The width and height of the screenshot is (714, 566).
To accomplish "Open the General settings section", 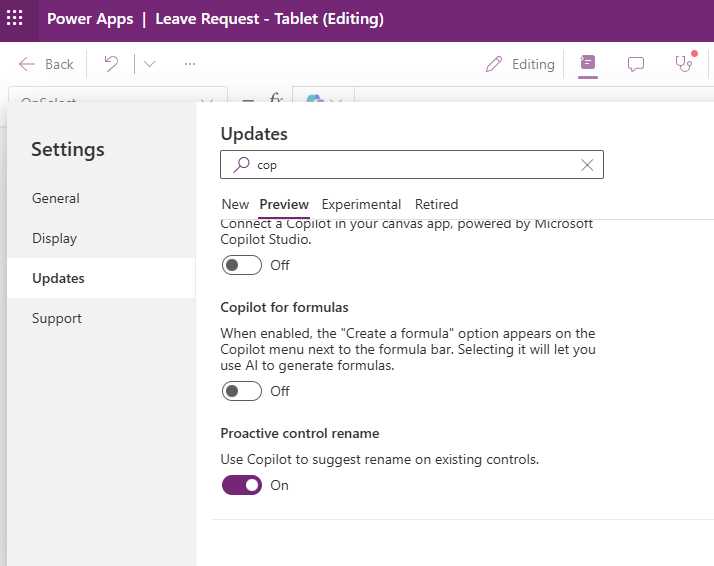I will coord(56,198).
